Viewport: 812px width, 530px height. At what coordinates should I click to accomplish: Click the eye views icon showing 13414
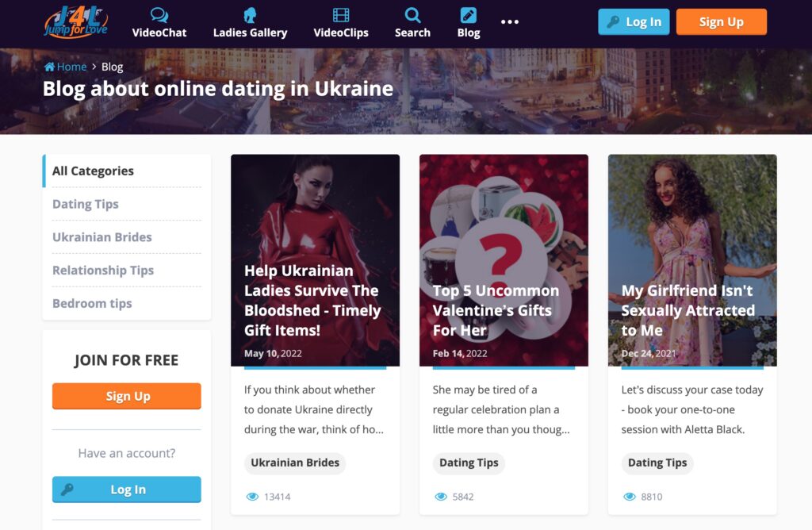[252, 497]
